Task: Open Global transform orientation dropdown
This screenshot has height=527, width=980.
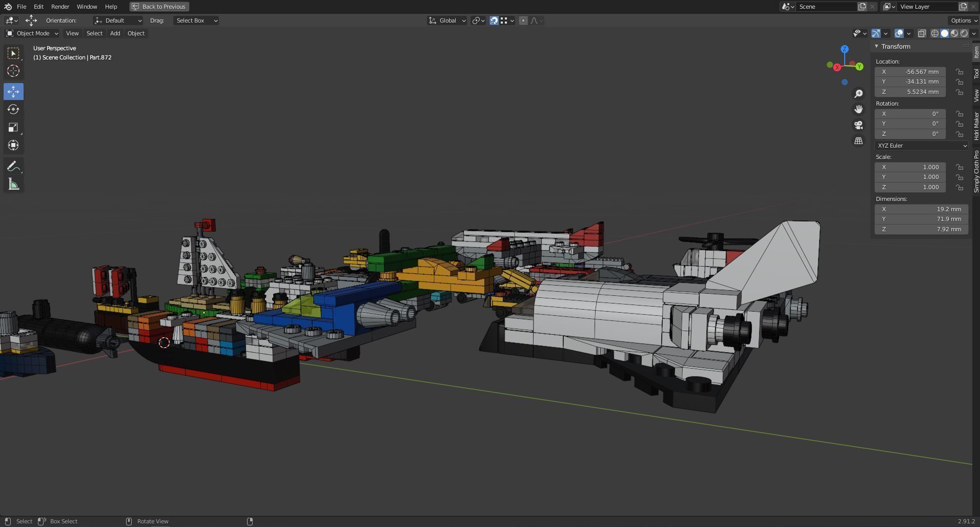Action: click(x=447, y=21)
